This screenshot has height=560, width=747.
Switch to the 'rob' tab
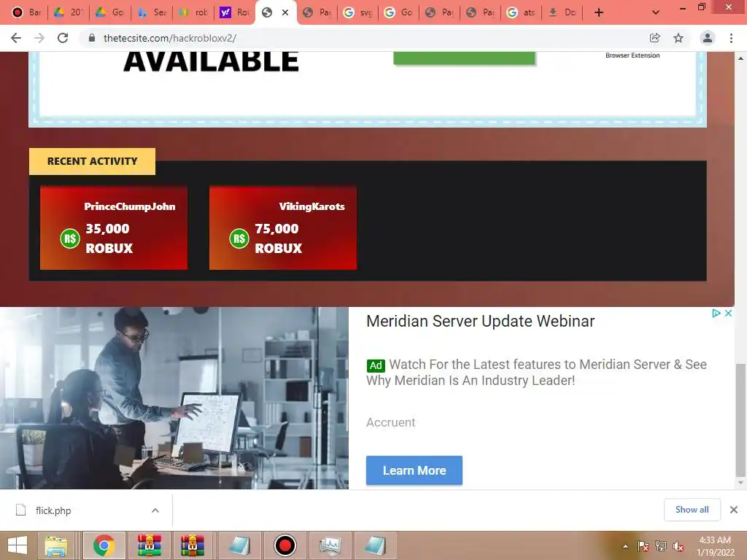(193, 12)
